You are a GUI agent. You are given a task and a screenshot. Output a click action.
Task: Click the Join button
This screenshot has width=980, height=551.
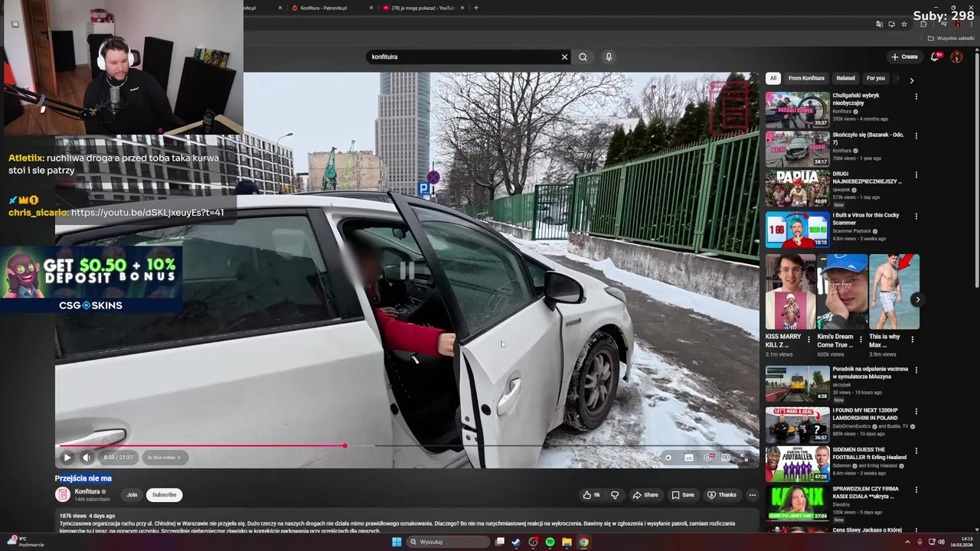[132, 495]
